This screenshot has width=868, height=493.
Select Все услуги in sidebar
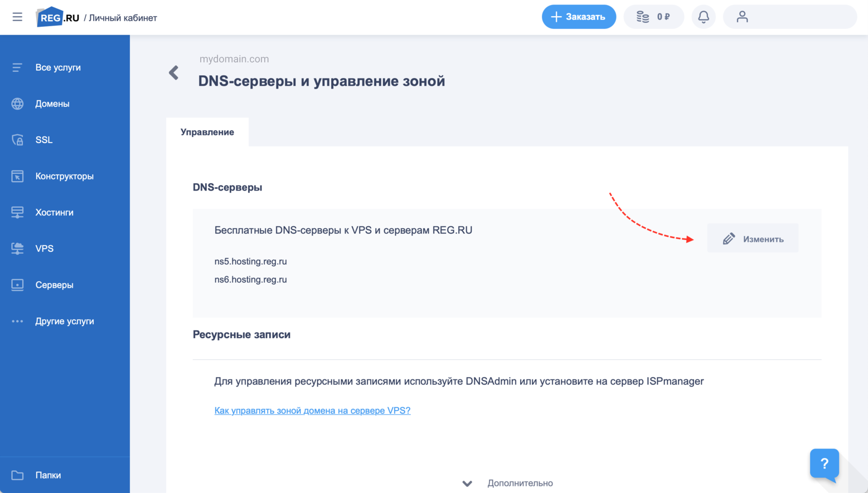58,67
